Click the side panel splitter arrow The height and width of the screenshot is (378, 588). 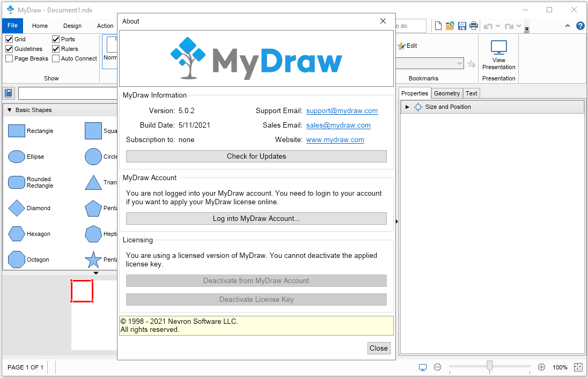coord(397,221)
